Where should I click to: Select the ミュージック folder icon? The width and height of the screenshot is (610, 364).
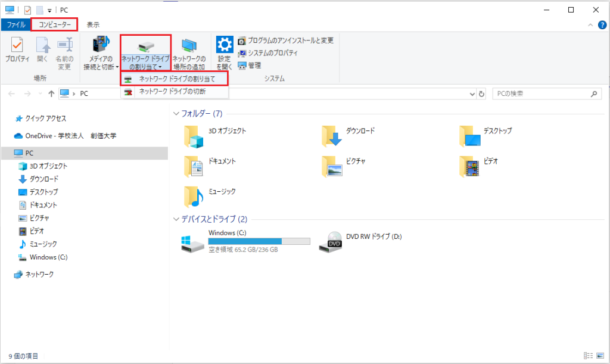point(194,197)
